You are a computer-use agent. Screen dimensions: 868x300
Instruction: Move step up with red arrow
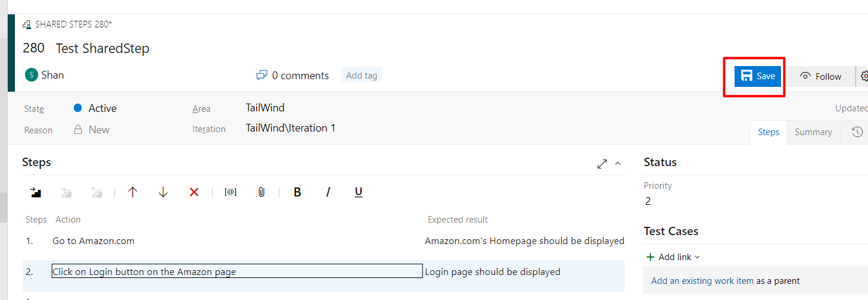coord(132,192)
